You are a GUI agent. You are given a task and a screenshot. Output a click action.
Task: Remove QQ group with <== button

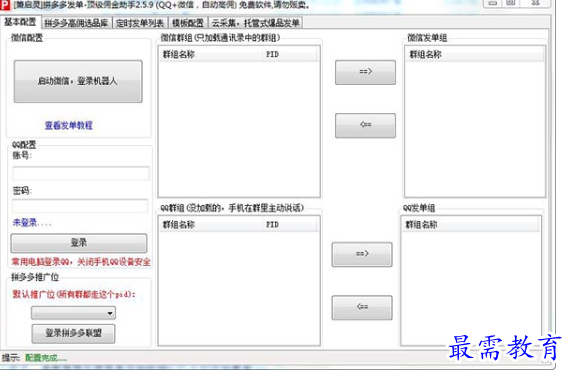click(362, 307)
